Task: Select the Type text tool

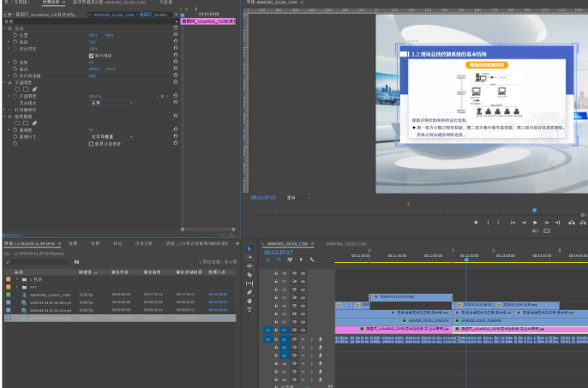Action: pyautogui.click(x=249, y=309)
